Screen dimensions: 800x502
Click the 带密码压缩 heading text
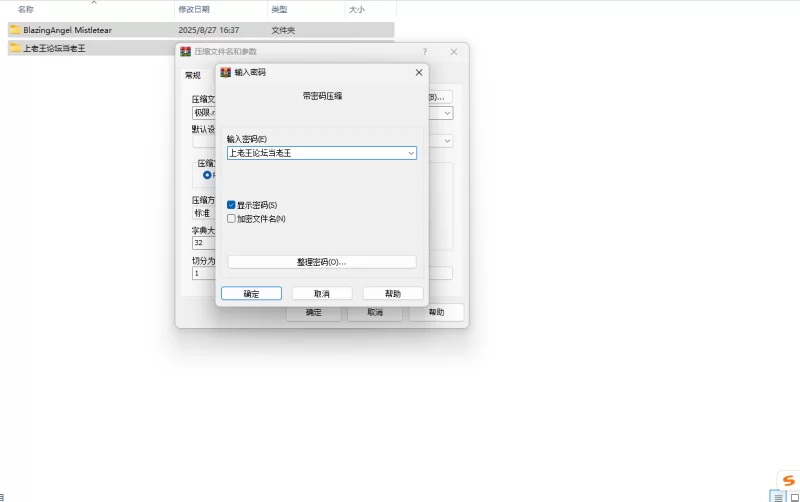click(x=322, y=96)
